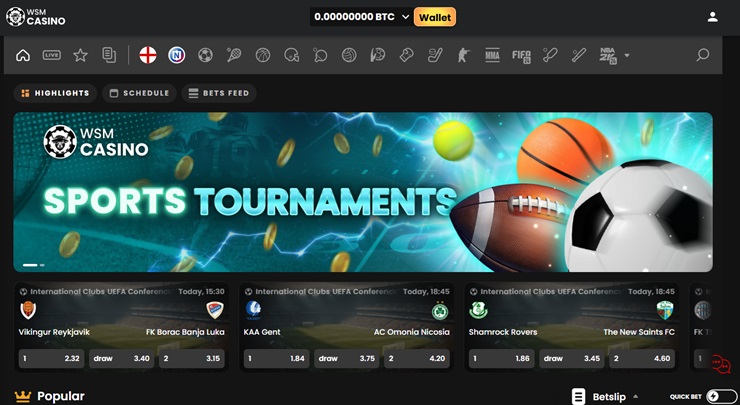Toggle the Quick Bet switch
Image resolution: width=740 pixels, height=405 pixels.
click(x=721, y=397)
